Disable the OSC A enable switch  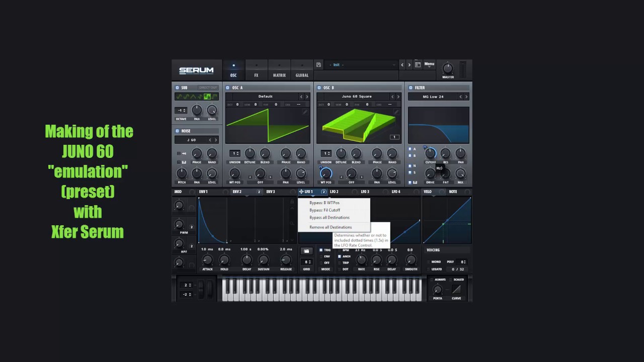pyautogui.click(x=228, y=87)
